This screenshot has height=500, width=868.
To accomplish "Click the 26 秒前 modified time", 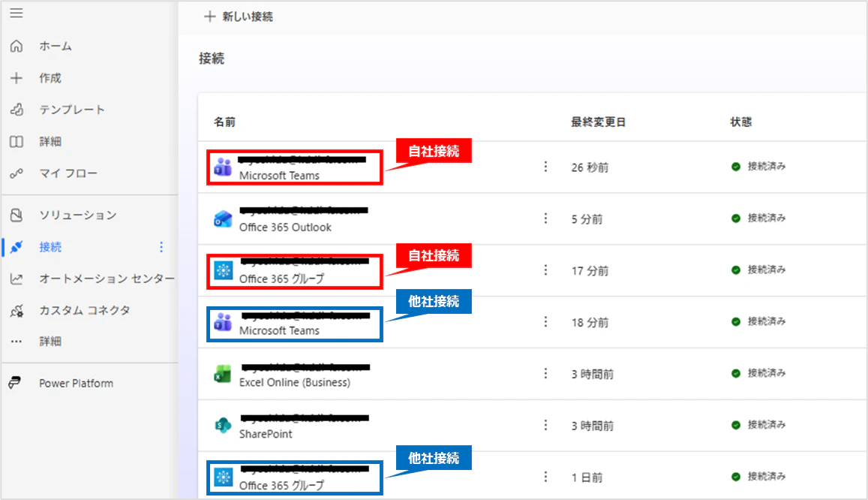I will 590,167.
